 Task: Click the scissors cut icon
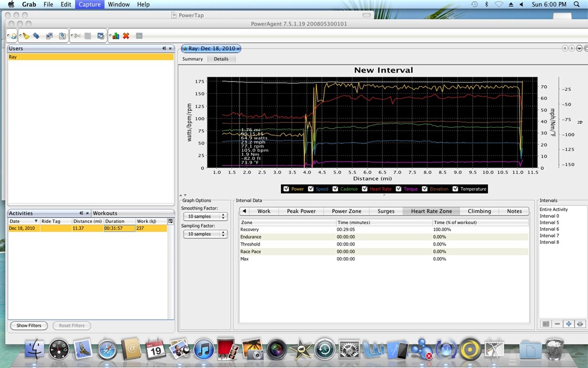click(77, 36)
